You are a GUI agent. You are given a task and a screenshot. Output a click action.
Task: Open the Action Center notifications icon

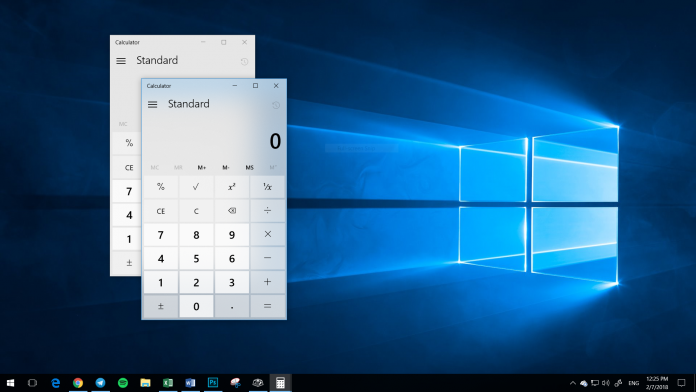click(x=681, y=383)
